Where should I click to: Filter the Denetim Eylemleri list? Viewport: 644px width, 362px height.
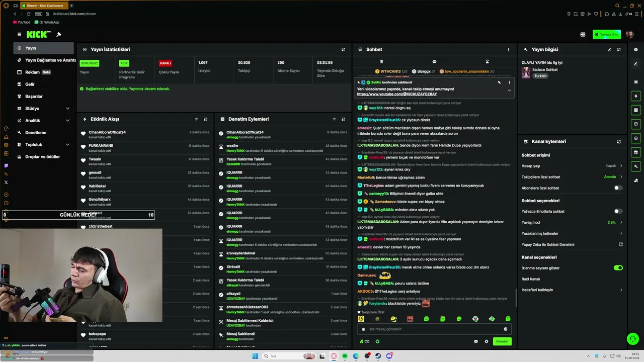(334, 119)
